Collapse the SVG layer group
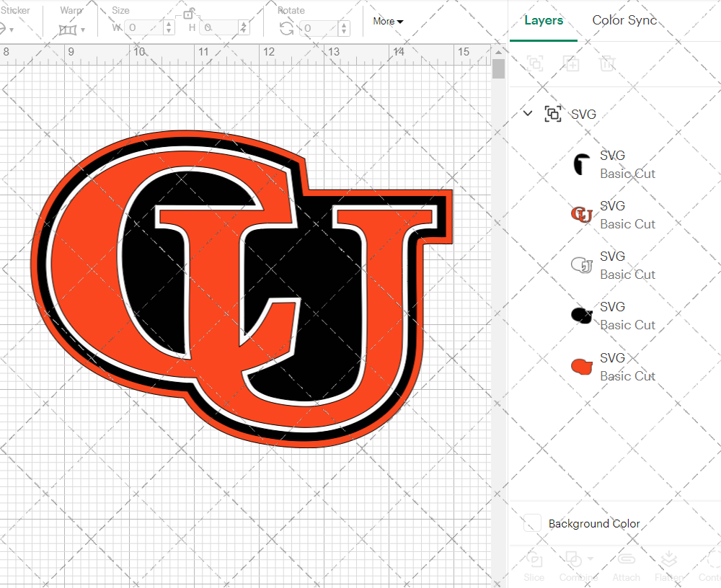721x588 pixels. [x=527, y=113]
